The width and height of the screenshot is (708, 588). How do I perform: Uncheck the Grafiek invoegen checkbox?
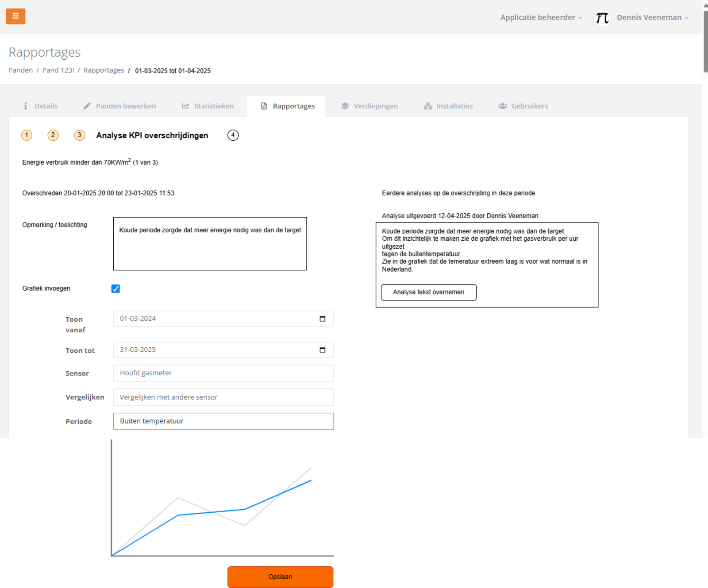click(x=115, y=289)
